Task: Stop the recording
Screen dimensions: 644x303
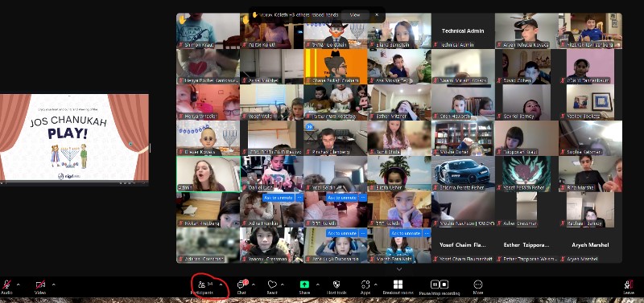Action: 444,285
